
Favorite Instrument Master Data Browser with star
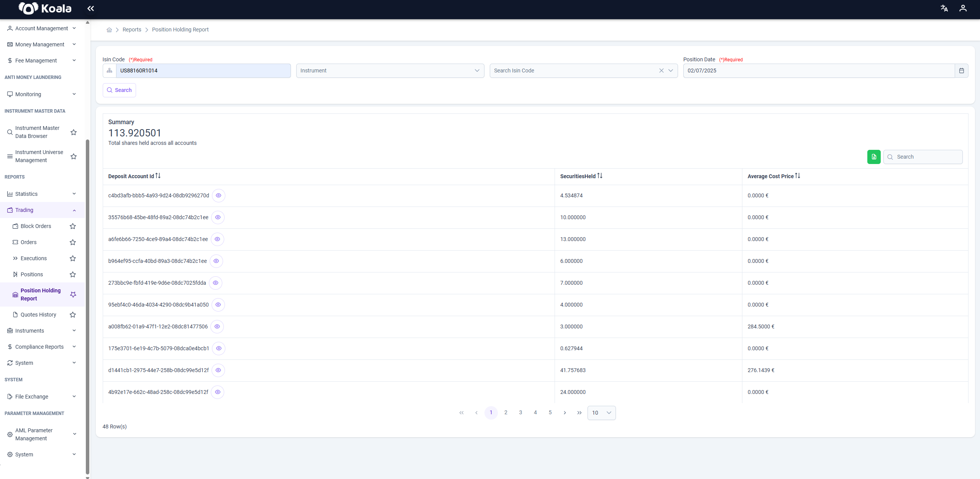(x=74, y=132)
